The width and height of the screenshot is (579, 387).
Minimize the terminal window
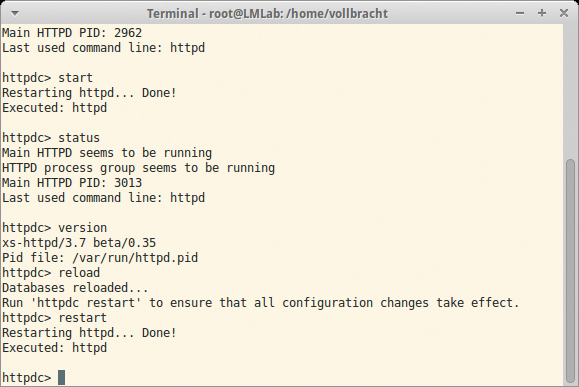click(x=520, y=13)
